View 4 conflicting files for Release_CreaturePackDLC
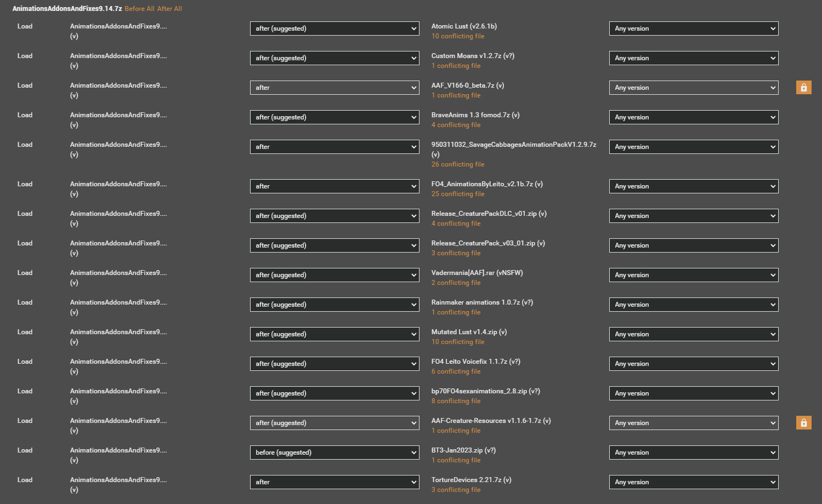Image resolution: width=822 pixels, height=504 pixels. pyautogui.click(x=456, y=223)
